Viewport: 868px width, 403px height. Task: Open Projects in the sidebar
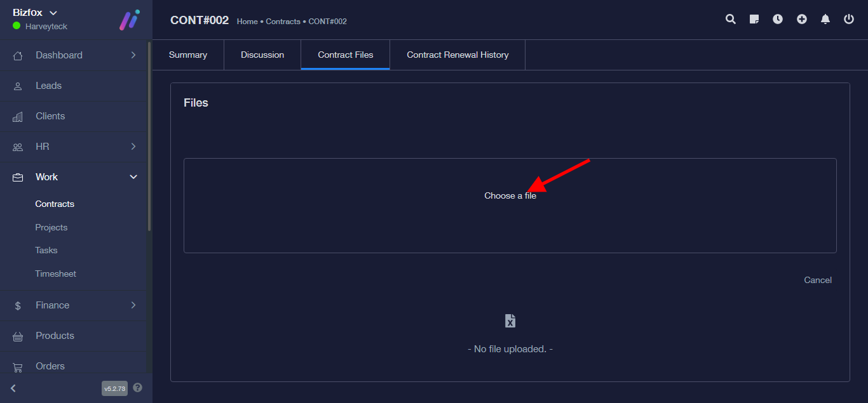click(x=51, y=227)
